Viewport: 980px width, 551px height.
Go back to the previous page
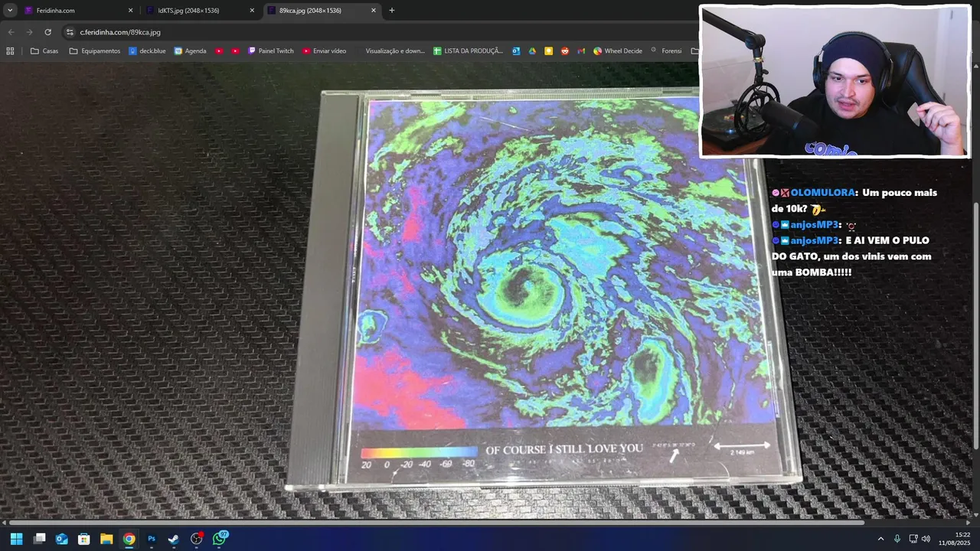[11, 32]
